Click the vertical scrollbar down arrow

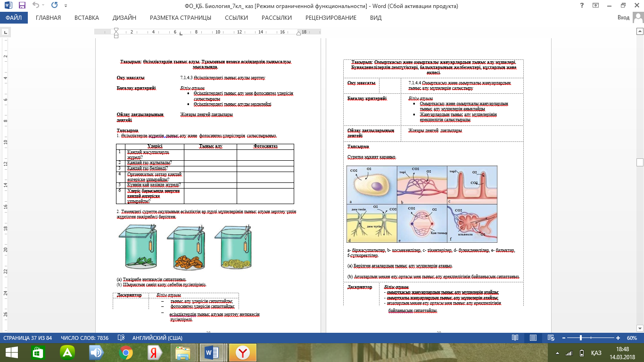pyautogui.click(x=640, y=329)
